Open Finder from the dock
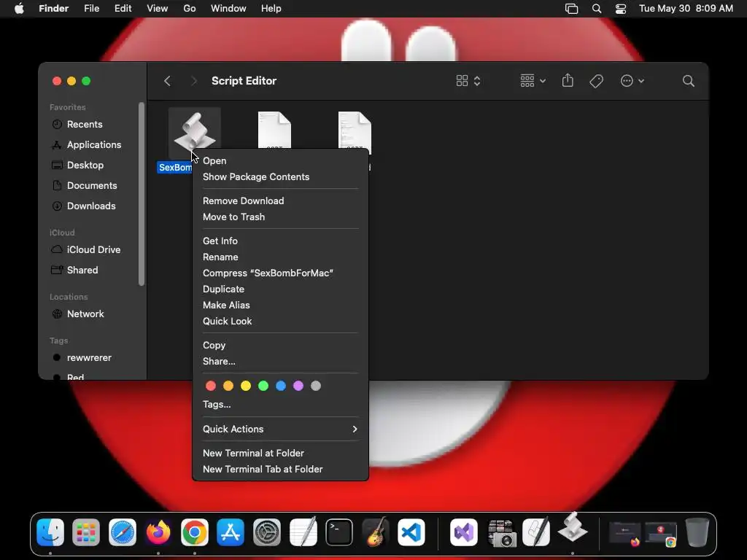The image size is (747, 560). 50,532
